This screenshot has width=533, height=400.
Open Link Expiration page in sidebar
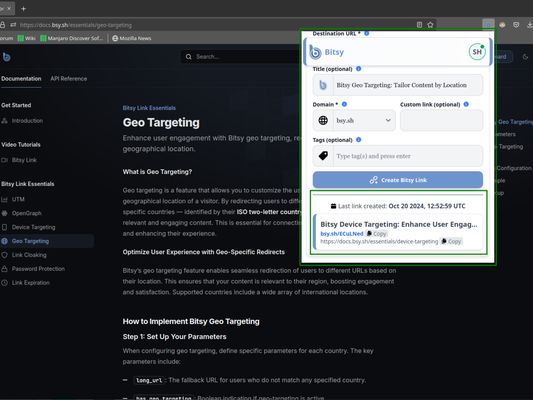pos(31,283)
